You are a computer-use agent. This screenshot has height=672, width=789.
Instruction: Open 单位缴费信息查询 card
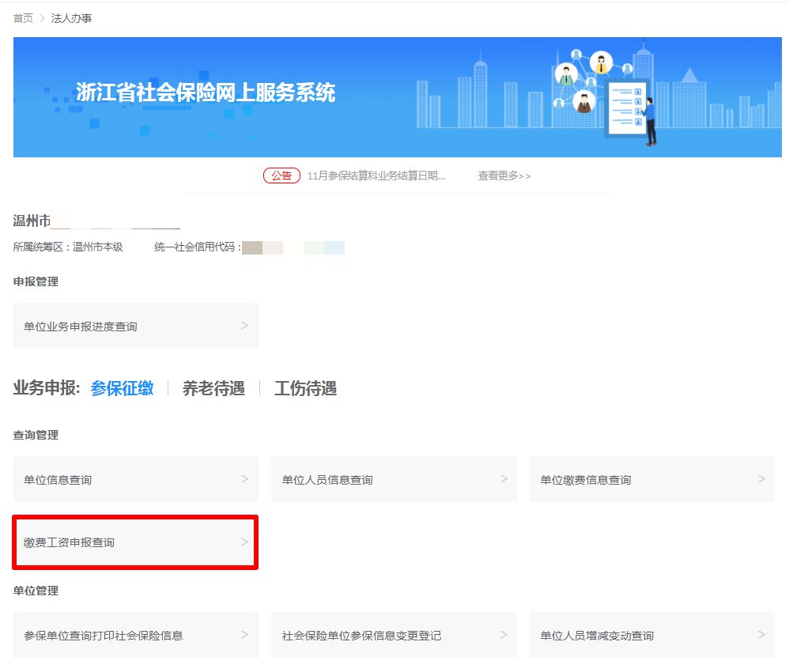[x=586, y=479]
